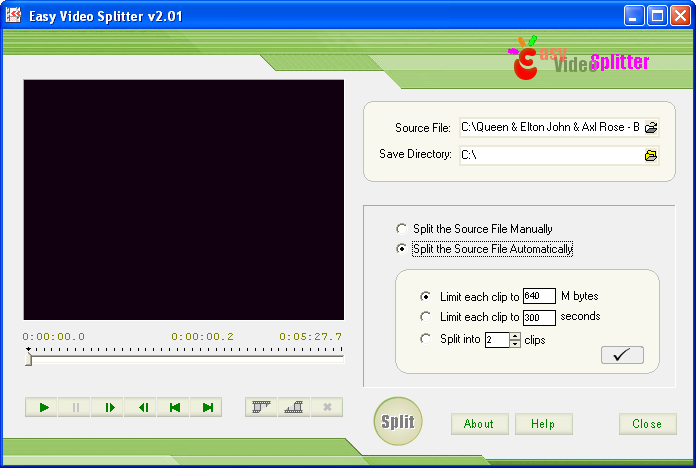Select Split the Source File Automatically
The width and height of the screenshot is (696, 468).
[402, 249]
